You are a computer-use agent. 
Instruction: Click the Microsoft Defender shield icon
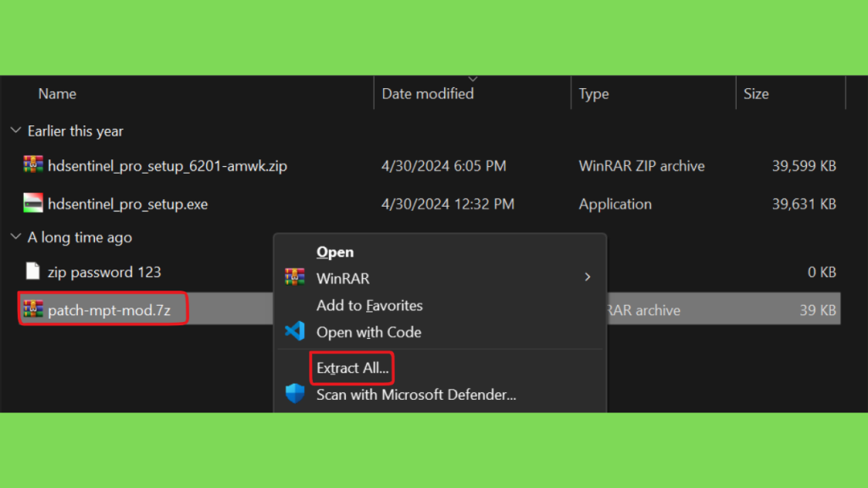click(294, 393)
